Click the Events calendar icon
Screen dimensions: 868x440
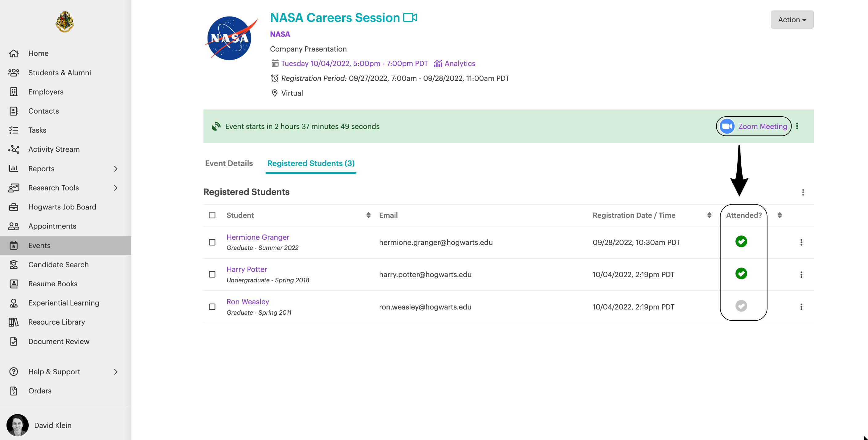[x=14, y=245]
